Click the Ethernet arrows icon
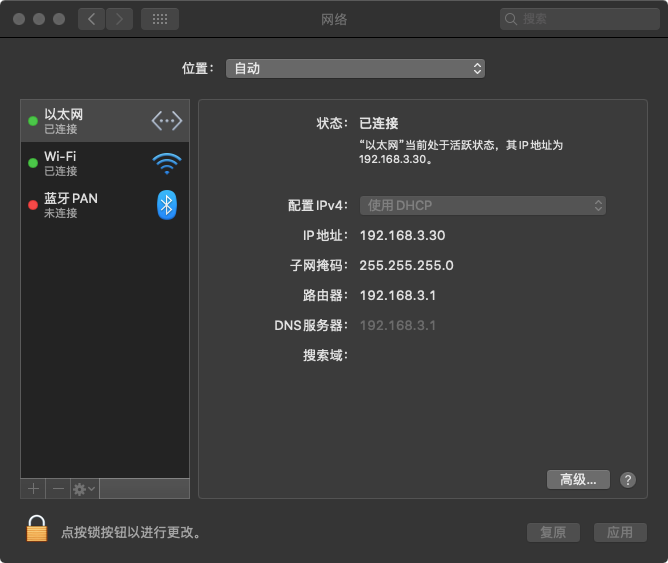Image resolution: width=668 pixels, height=563 pixels. pos(167,121)
